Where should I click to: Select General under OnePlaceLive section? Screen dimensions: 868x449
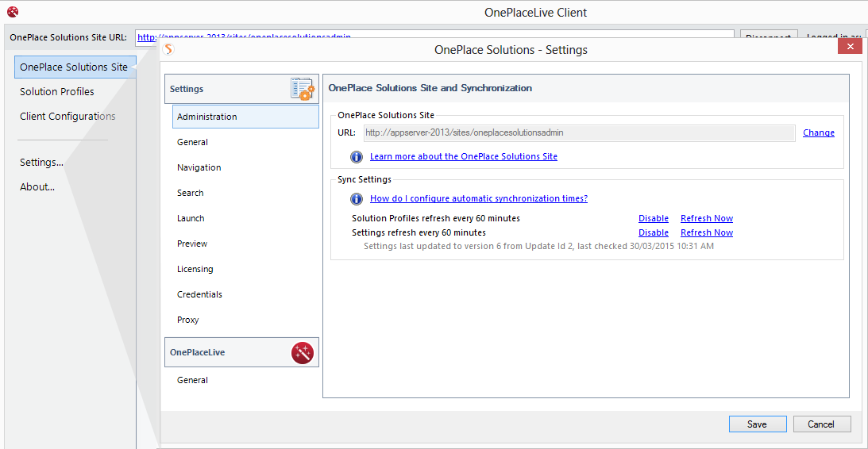[193, 380]
